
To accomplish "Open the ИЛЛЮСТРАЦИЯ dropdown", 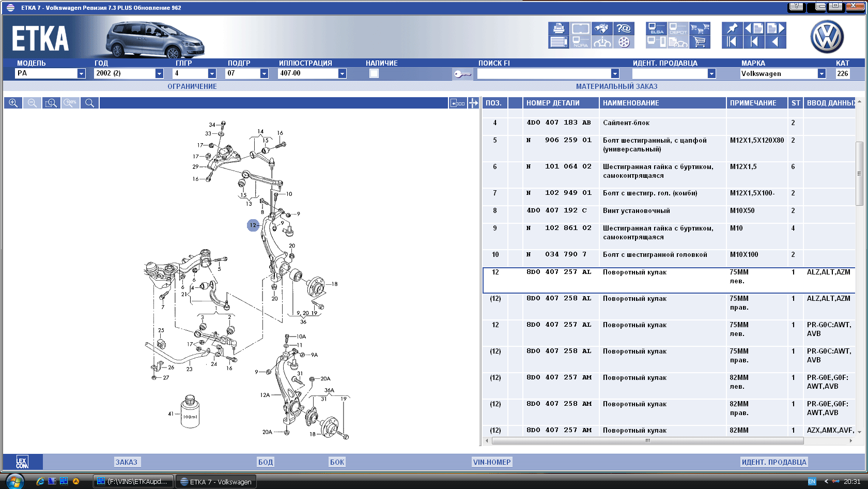I will 342,73.
